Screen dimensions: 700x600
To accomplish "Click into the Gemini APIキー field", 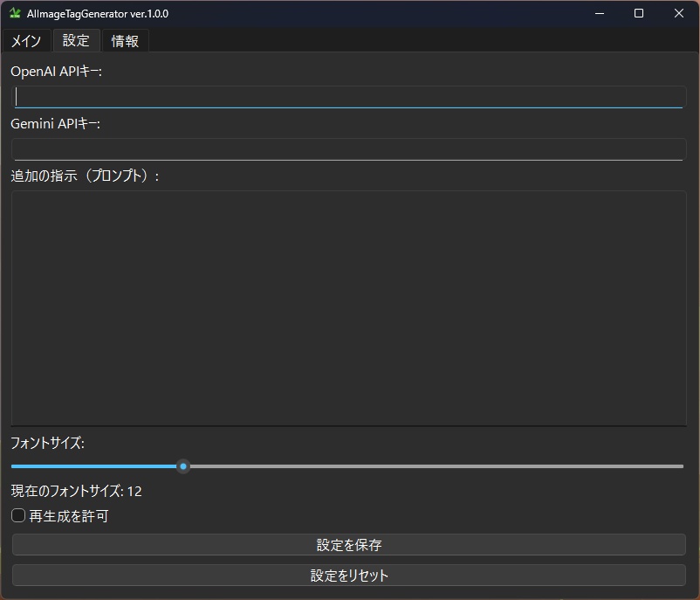I will (348, 149).
